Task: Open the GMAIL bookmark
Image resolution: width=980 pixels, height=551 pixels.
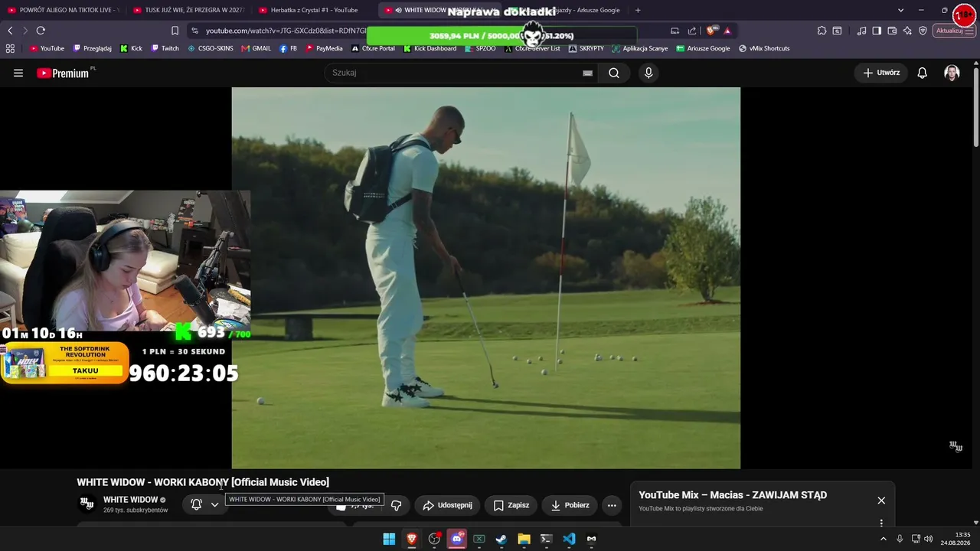Action: (256, 48)
